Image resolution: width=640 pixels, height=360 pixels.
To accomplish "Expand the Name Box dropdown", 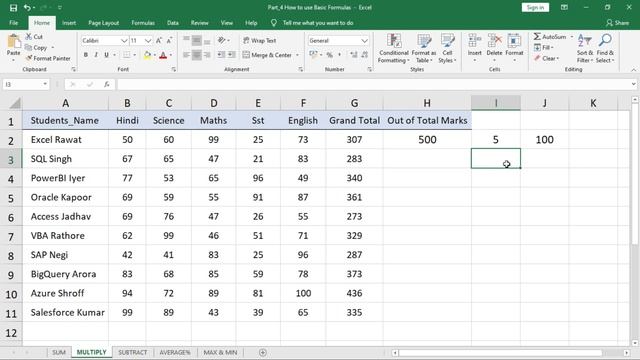I will coord(45,84).
